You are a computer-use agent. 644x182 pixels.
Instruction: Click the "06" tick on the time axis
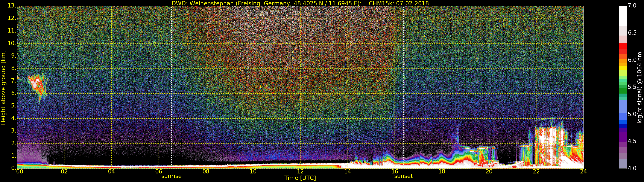[x=159, y=172]
